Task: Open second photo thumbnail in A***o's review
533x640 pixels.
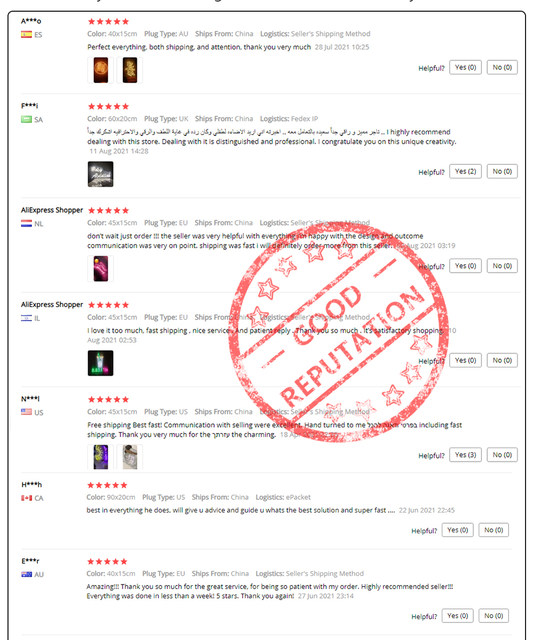Action: click(x=130, y=70)
